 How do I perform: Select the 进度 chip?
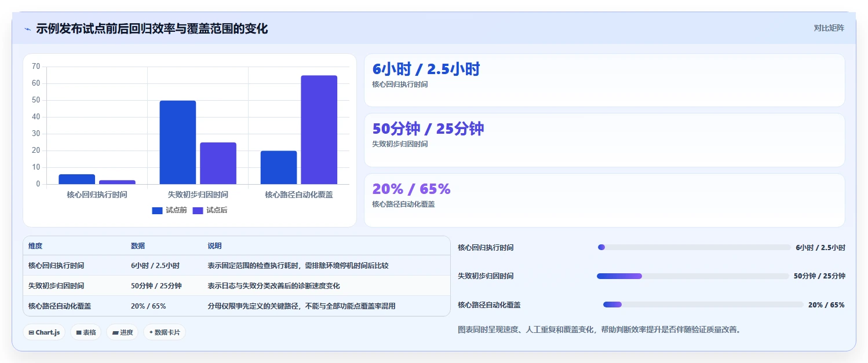[122, 332]
